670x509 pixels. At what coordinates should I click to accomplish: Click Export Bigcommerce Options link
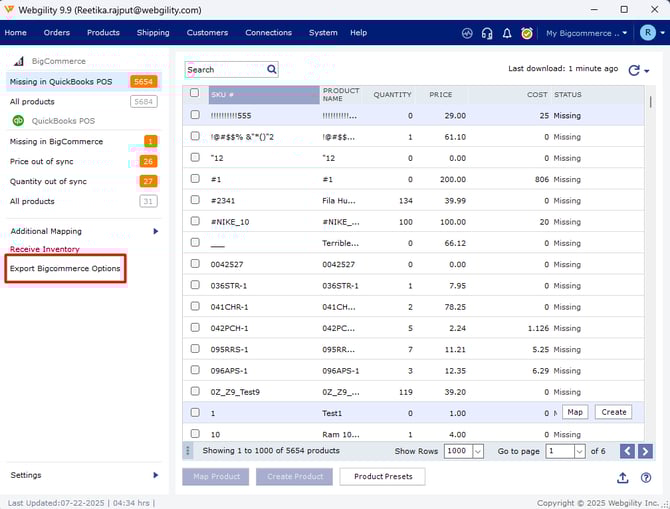click(65, 269)
